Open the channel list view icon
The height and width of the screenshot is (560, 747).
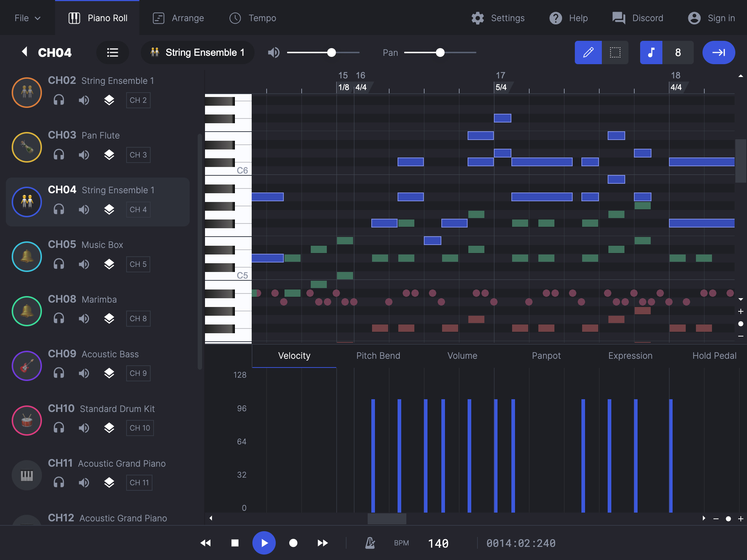pos(113,52)
